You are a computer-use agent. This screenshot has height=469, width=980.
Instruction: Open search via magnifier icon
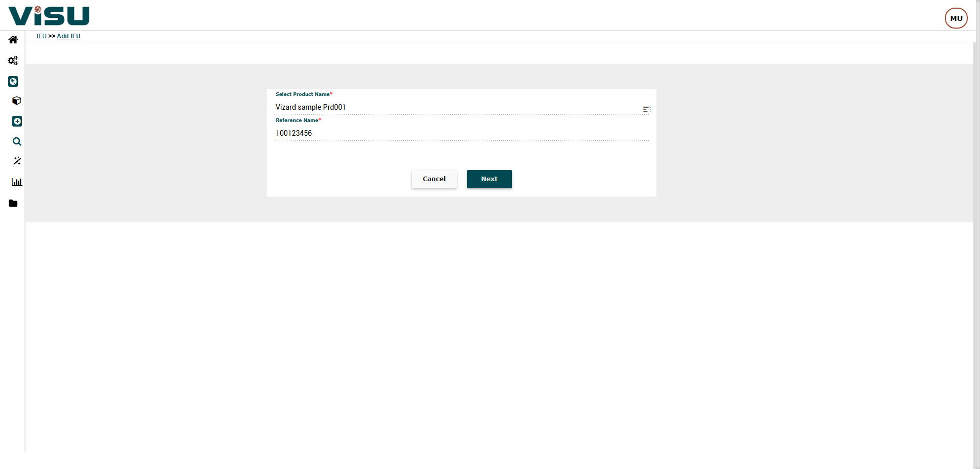17,142
